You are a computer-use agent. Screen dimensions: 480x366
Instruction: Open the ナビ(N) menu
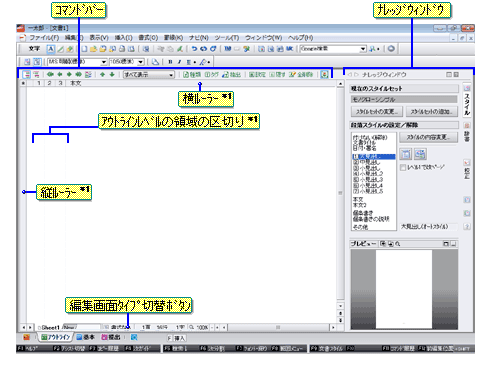tap(199, 38)
